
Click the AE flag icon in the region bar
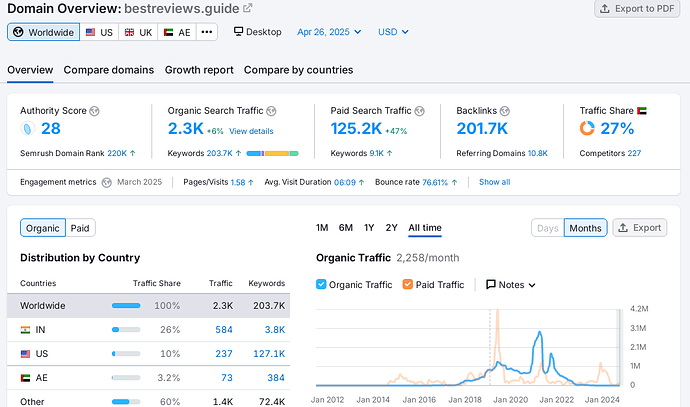tap(169, 32)
